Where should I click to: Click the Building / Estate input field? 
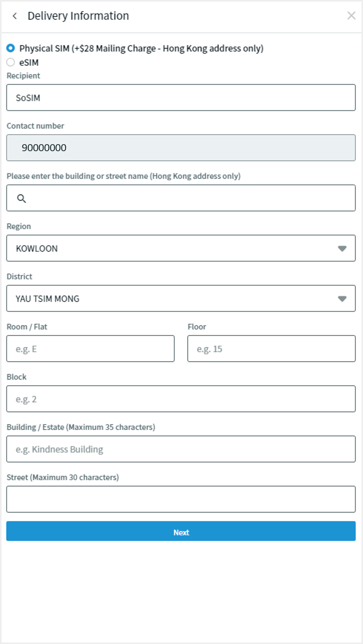click(181, 449)
